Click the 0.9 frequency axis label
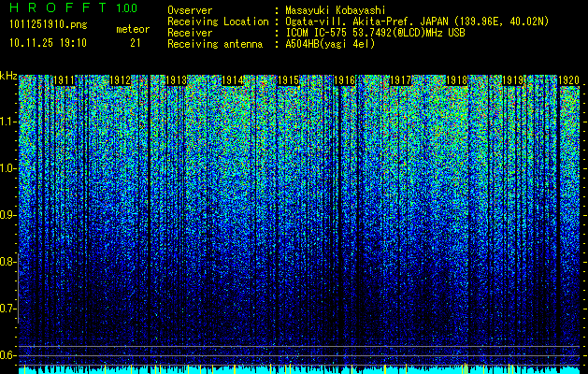588x374 pixels. [x=7, y=215]
